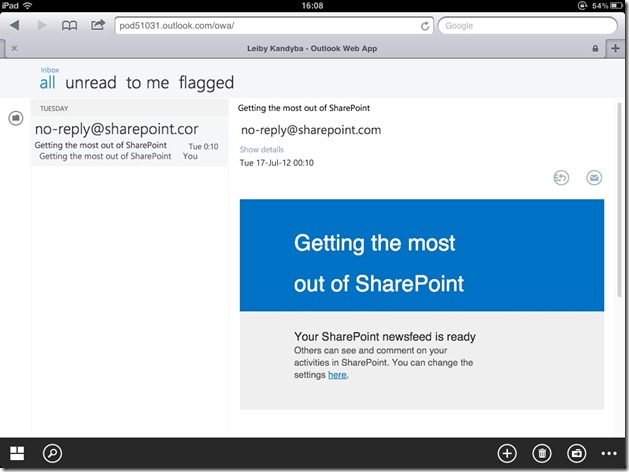Tap the 'Tue 17-Jul-12 00:10' date text
The image size is (629, 472).
point(276,163)
